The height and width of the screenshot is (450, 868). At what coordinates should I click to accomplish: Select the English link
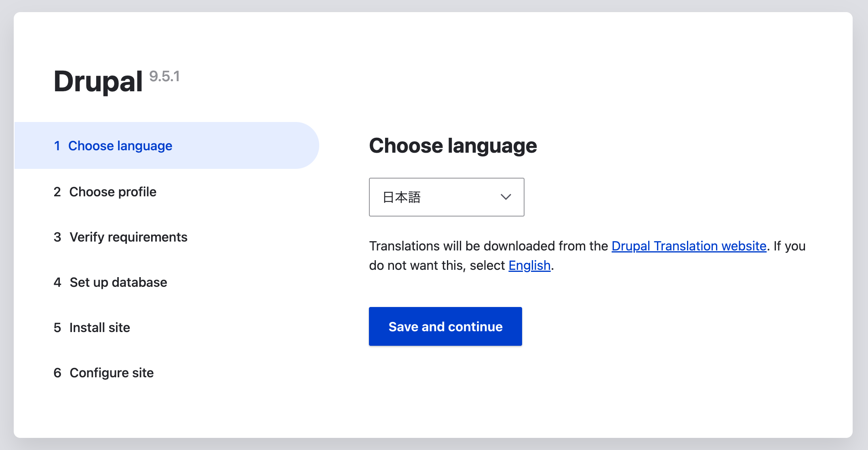click(x=529, y=265)
